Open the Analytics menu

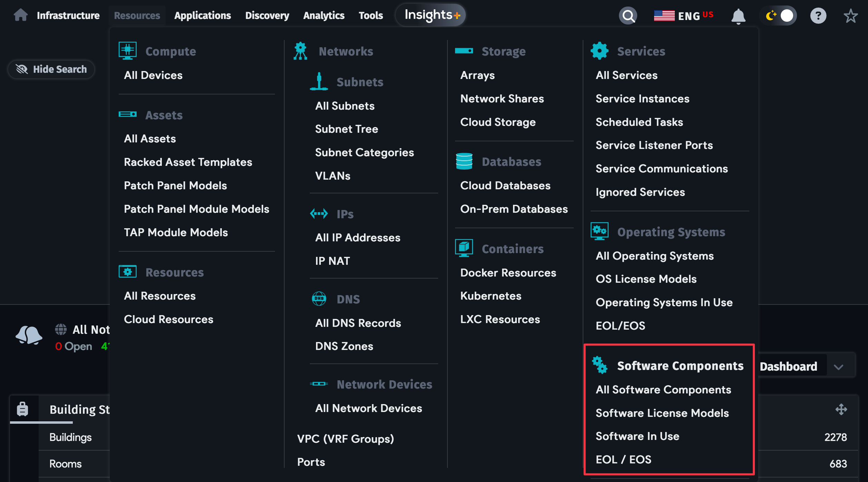324,16
